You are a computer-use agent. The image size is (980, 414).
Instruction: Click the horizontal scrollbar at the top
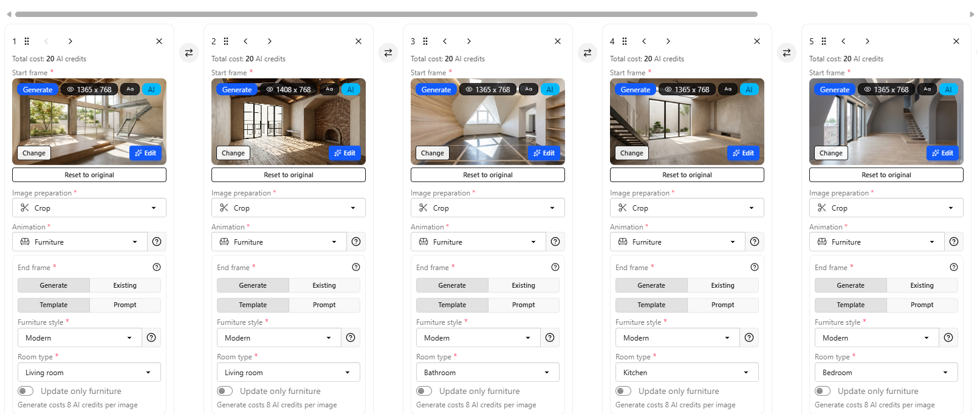[x=386, y=14]
